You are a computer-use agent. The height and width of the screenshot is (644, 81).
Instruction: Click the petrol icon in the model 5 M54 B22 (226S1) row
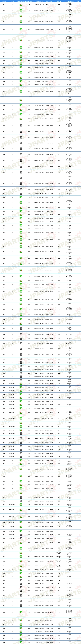point(21,460)
